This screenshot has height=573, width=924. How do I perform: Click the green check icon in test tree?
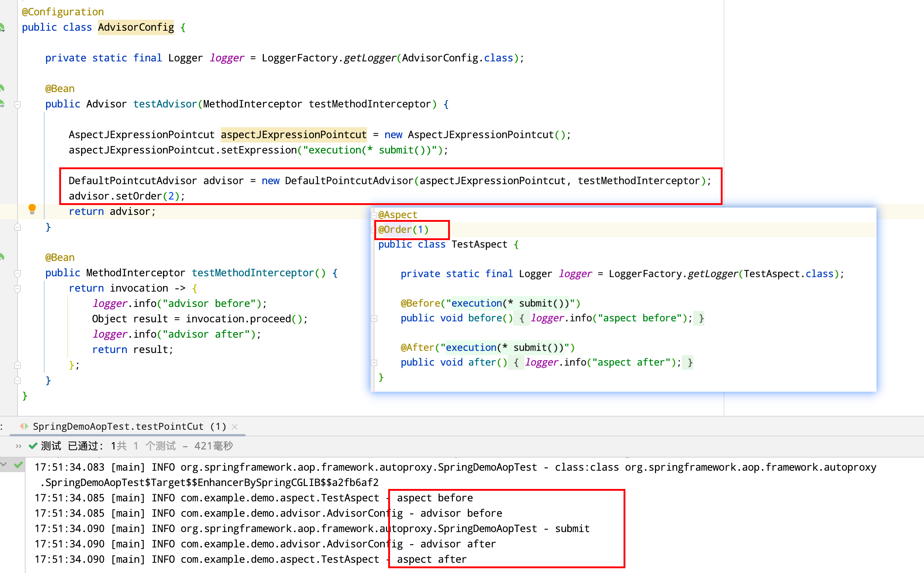pos(18,464)
